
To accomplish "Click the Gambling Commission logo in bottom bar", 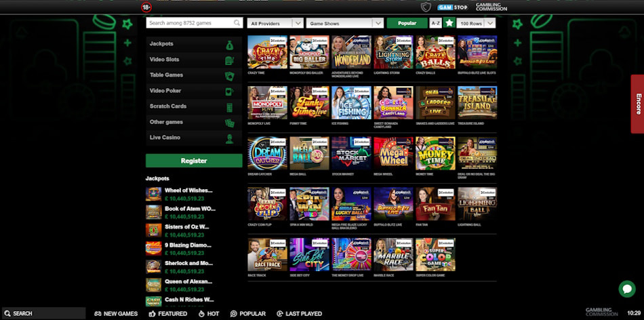I will pos(601,312).
